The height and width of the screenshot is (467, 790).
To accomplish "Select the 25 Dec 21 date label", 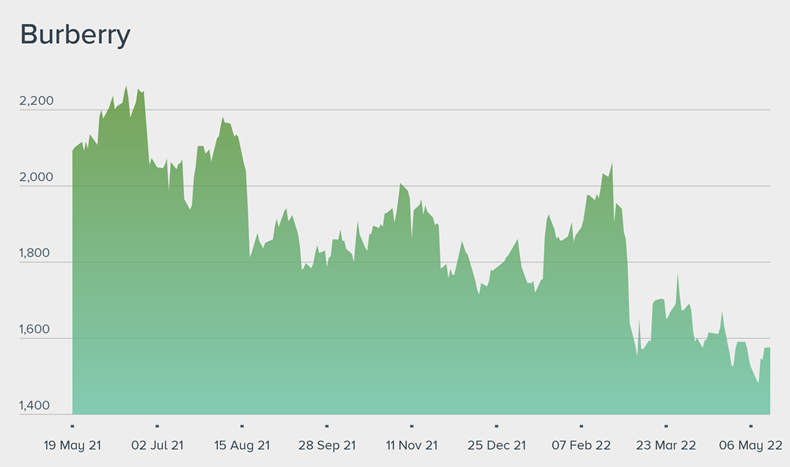I will click(x=496, y=445).
